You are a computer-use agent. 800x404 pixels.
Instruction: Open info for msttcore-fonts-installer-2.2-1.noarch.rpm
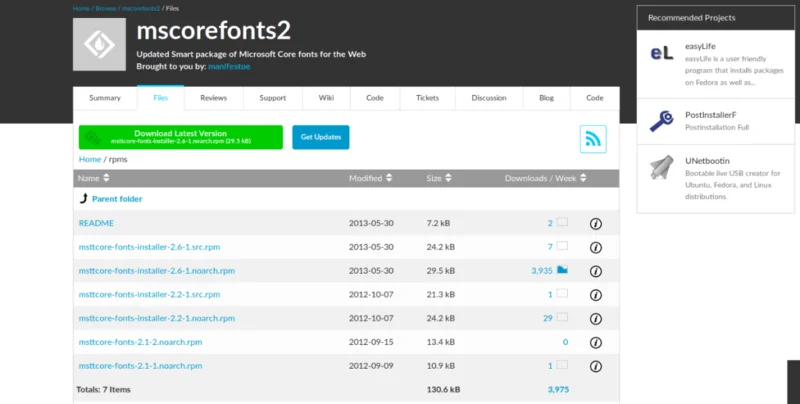[595, 319]
